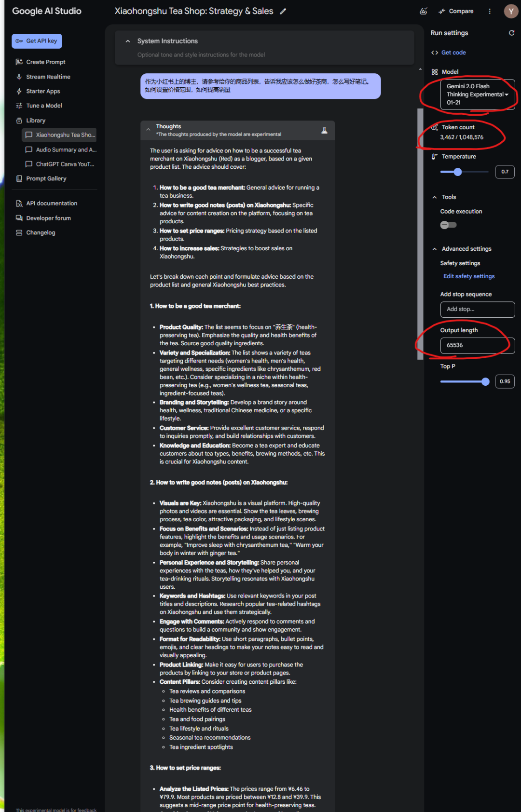Open the Gemini 2.0 Flash model dropdown

click(478, 95)
